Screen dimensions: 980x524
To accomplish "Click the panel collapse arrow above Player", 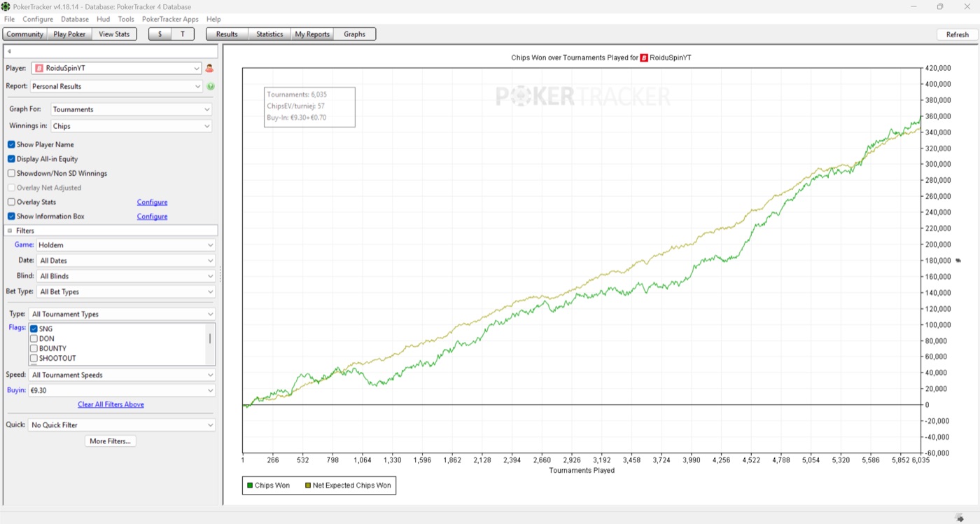I will click(x=9, y=51).
